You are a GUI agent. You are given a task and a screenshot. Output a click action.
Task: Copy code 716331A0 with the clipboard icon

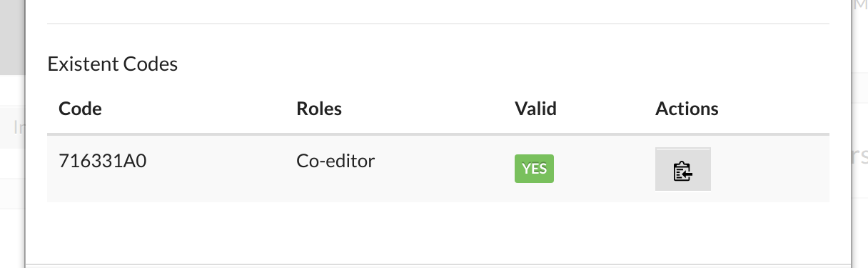(x=682, y=169)
